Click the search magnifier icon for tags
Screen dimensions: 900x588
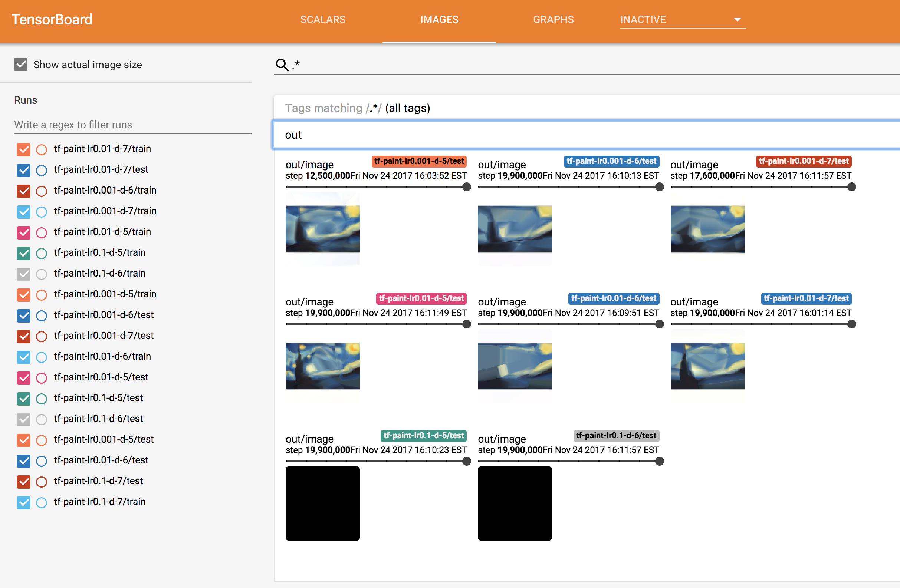(282, 65)
